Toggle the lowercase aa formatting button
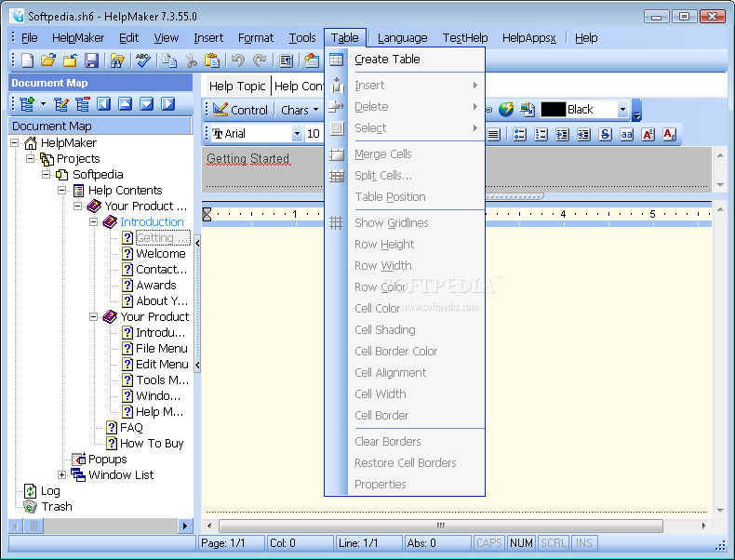Screen dimensions: 735x560 [x=626, y=135]
